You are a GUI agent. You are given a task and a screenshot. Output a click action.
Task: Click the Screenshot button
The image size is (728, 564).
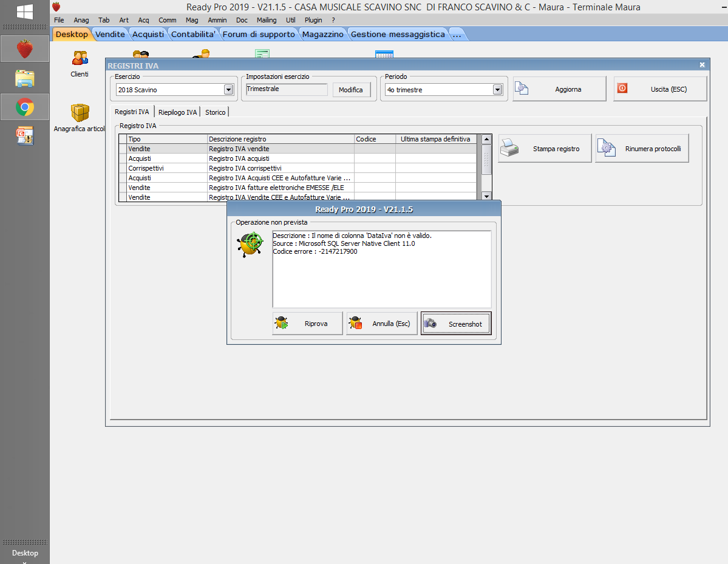tap(456, 324)
